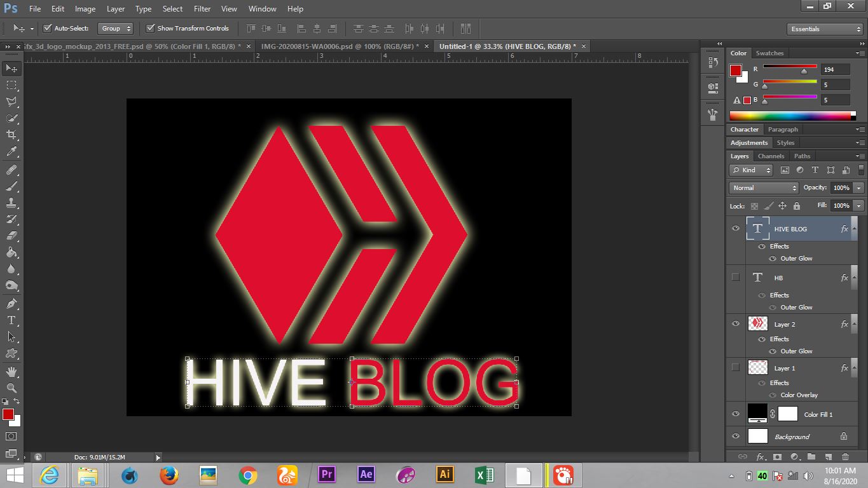The width and height of the screenshot is (868, 488).
Task: Select the Clone Stamp tool
Action: pos(11,203)
